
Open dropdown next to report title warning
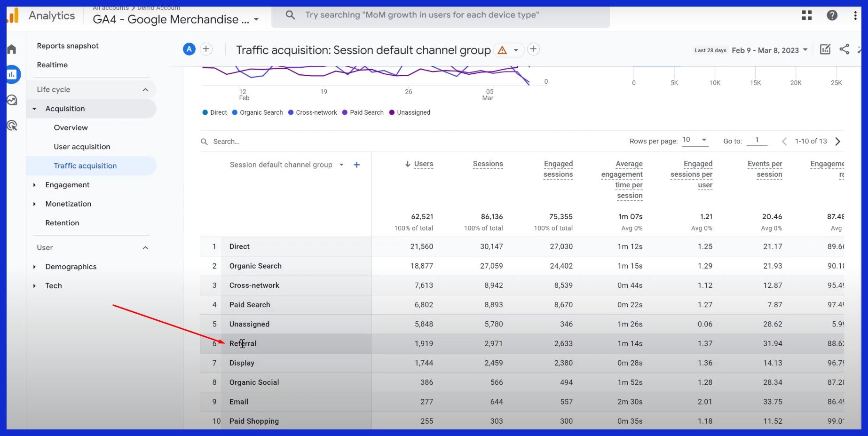point(516,50)
